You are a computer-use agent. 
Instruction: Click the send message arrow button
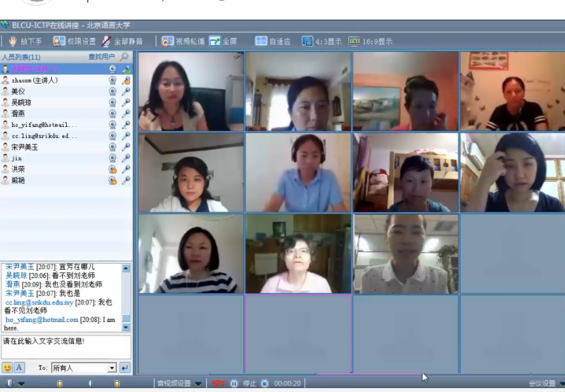pyautogui.click(x=124, y=368)
